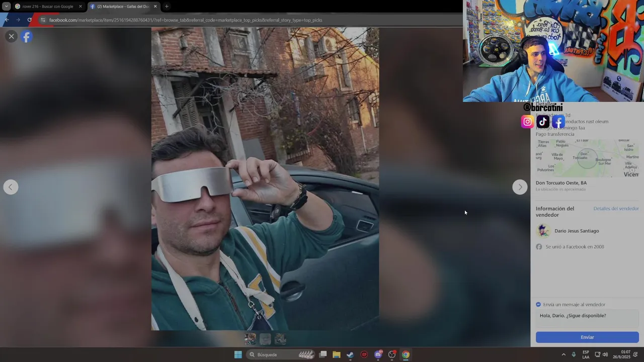Switch to the 'rover 216 - Buscar con Google' tab
This screenshot has height=362, width=644.
(48, 7)
